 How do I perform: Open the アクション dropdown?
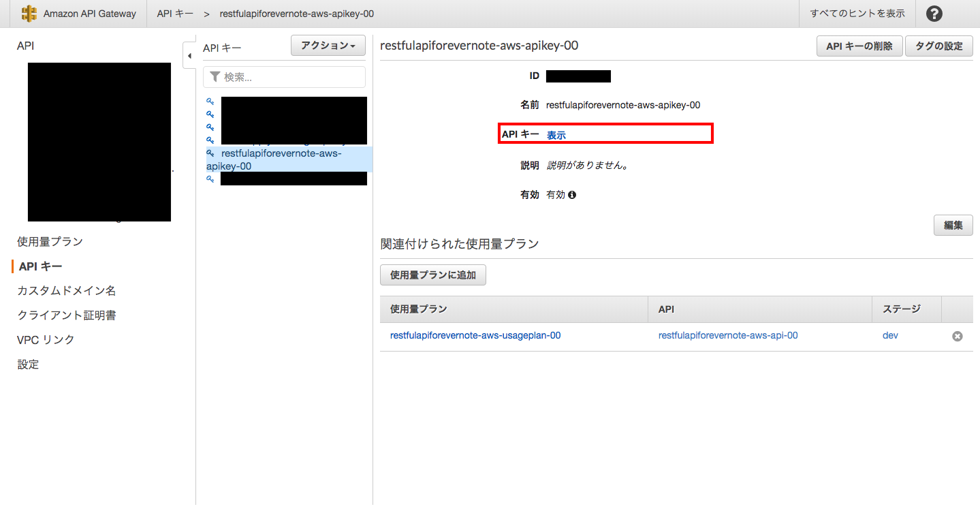click(328, 46)
